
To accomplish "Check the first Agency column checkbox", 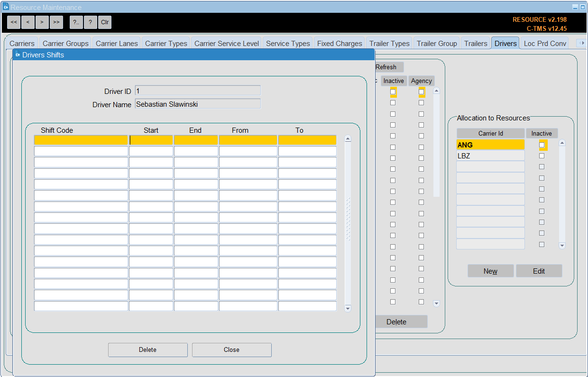I will 421,92.
